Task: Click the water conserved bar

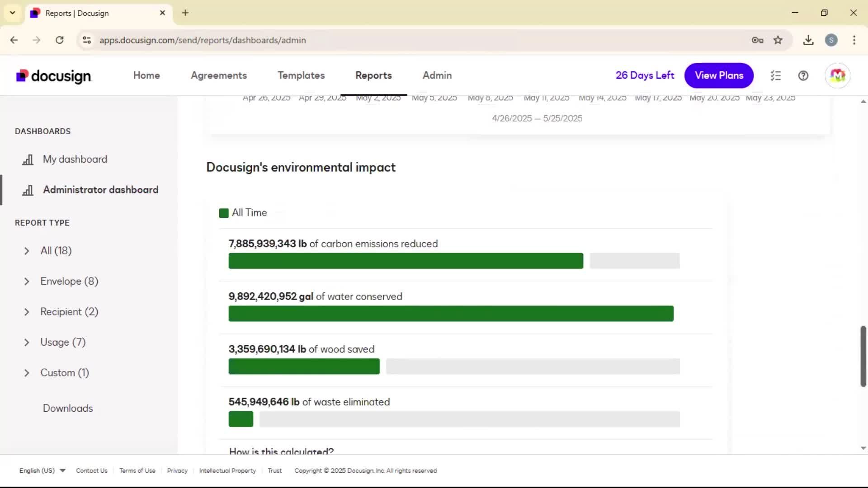Action: (451, 314)
